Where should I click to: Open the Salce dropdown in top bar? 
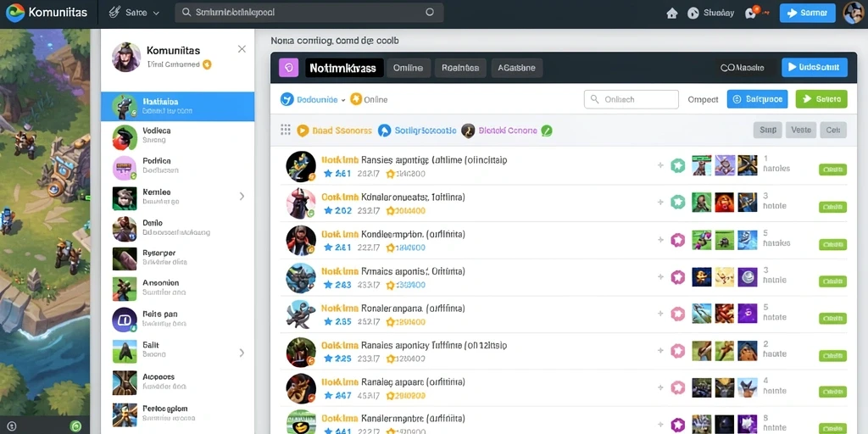(x=135, y=13)
